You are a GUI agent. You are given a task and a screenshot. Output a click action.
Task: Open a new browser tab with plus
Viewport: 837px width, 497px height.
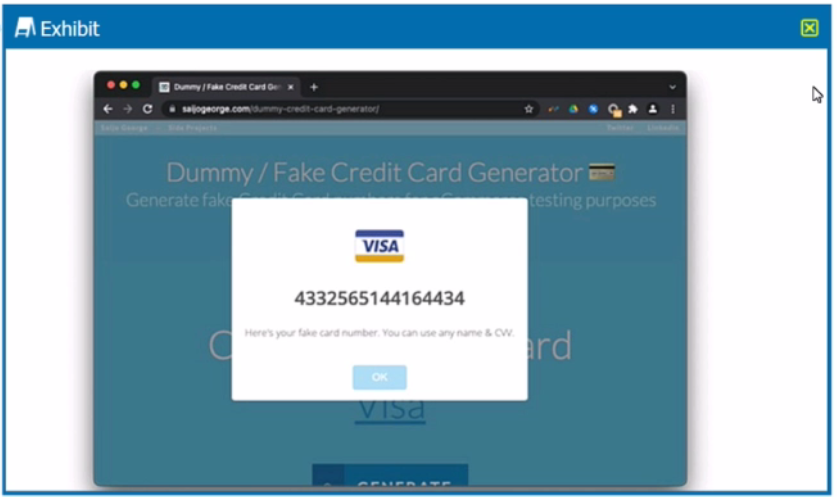(x=314, y=87)
